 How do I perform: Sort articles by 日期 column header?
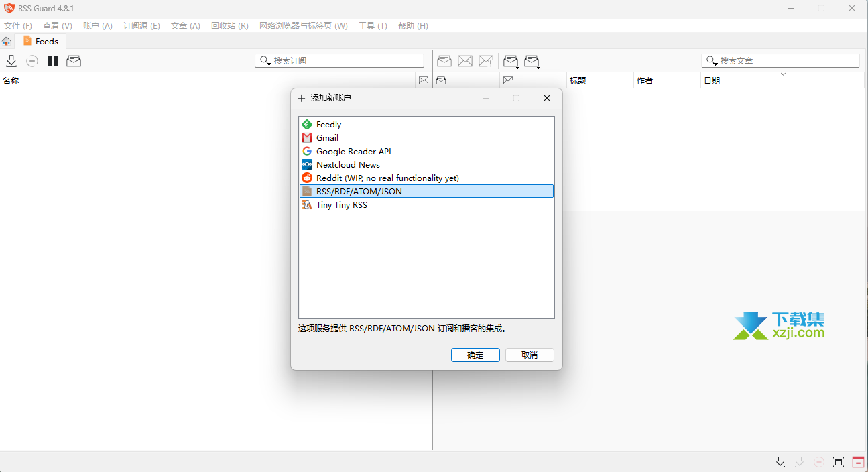(x=782, y=81)
